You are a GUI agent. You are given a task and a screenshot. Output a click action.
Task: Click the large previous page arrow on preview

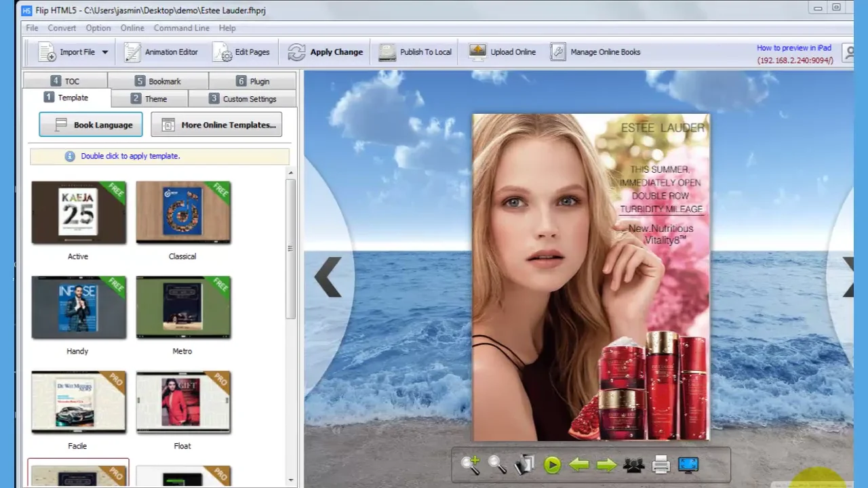click(x=328, y=277)
